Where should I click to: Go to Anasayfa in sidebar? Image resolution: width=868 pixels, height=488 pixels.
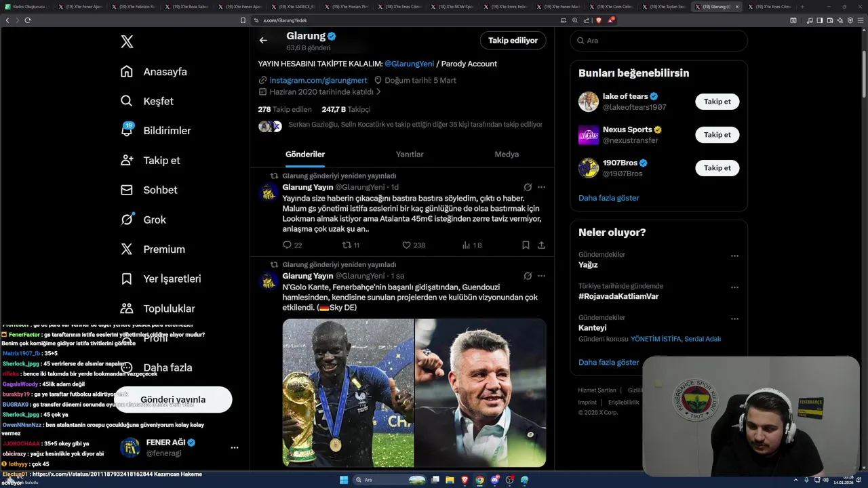point(154,72)
